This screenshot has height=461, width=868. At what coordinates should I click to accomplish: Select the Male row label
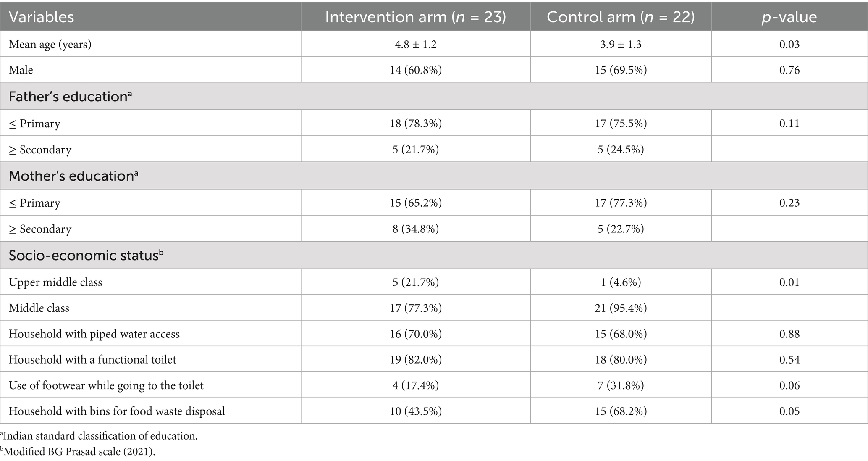(x=21, y=70)
